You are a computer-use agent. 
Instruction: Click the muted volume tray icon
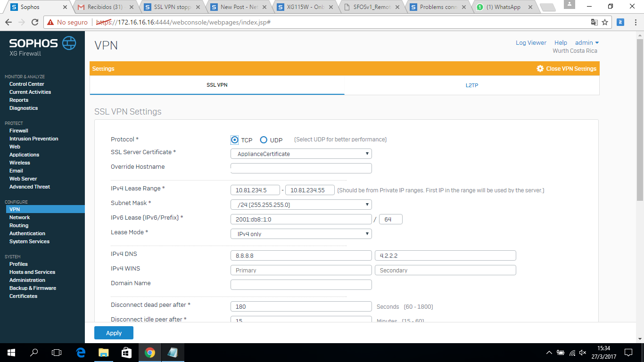pyautogui.click(x=583, y=353)
